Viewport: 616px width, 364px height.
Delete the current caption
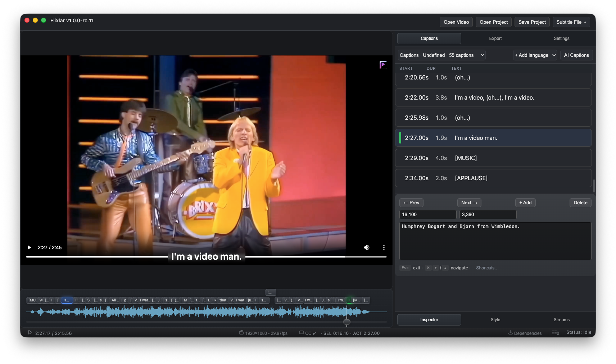point(580,203)
